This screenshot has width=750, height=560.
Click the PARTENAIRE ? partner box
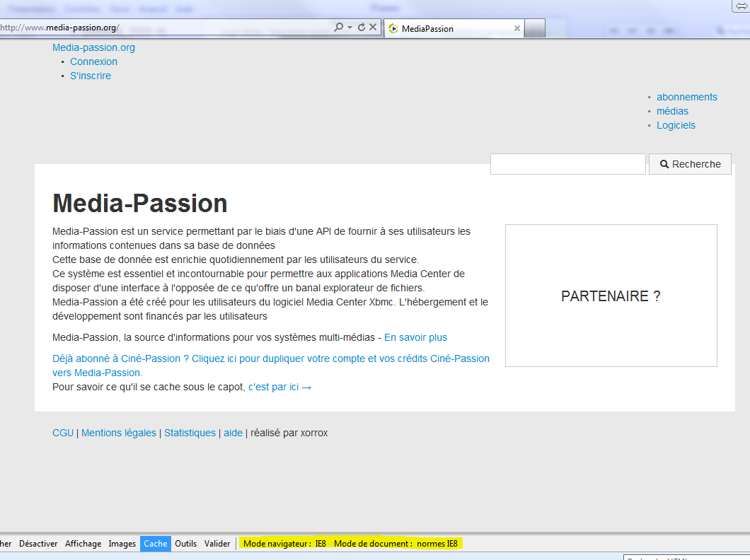(x=611, y=296)
